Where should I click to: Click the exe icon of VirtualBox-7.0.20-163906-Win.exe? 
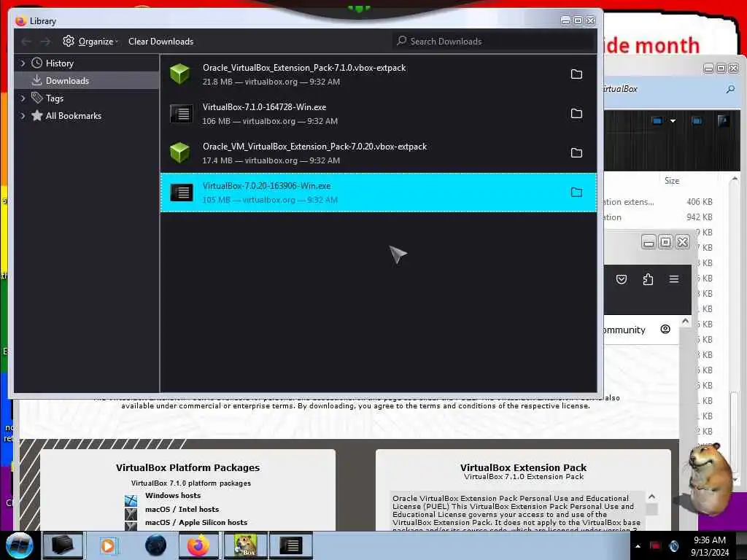[182, 192]
